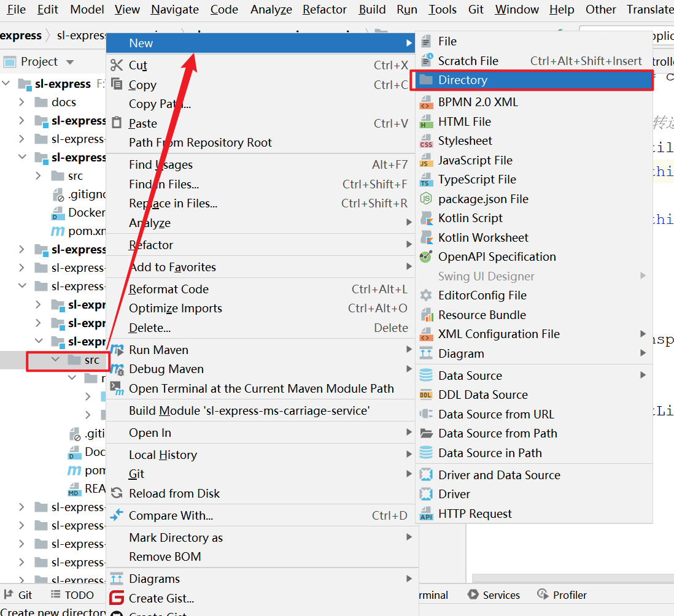674x616 pixels.
Task: Click the Paste clipboard icon
Action: pos(117,123)
